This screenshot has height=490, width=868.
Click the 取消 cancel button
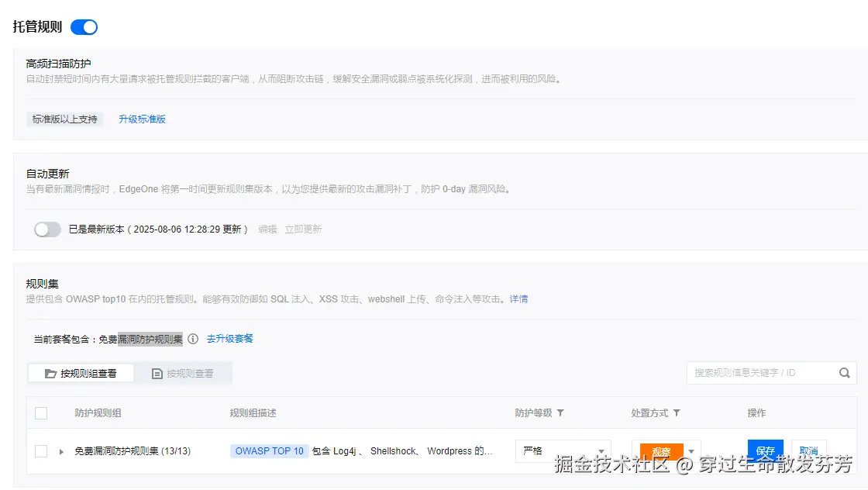click(809, 448)
